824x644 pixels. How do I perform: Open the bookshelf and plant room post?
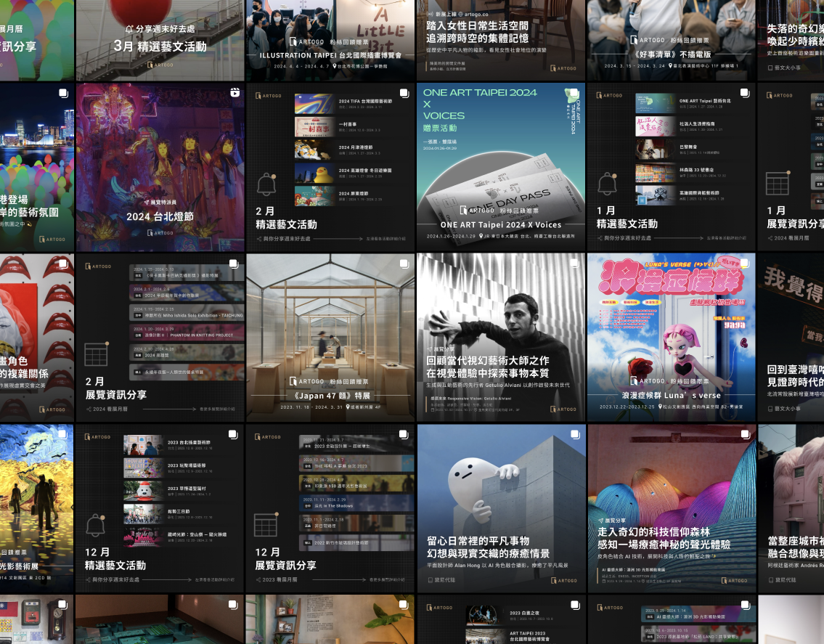tap(330, 619)
